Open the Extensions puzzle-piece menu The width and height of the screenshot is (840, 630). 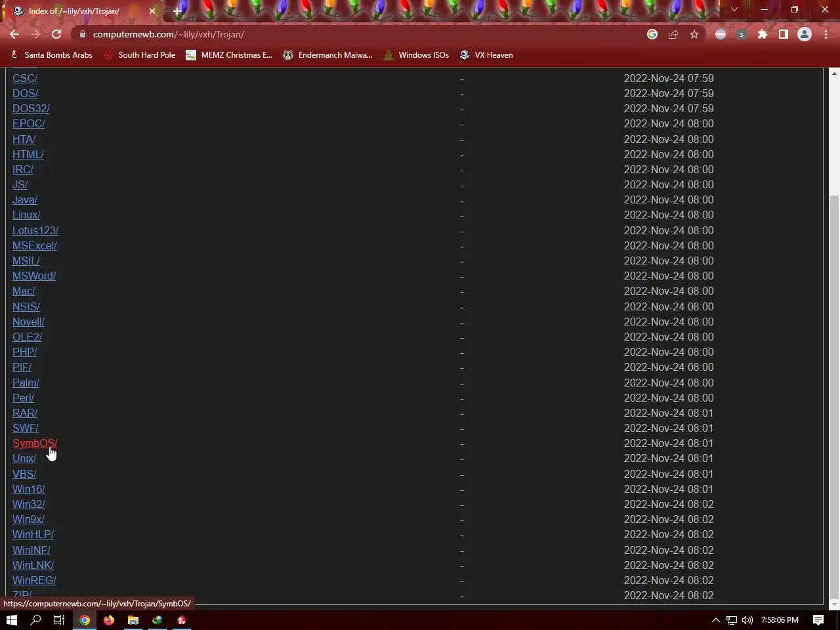tap(763, 34)
